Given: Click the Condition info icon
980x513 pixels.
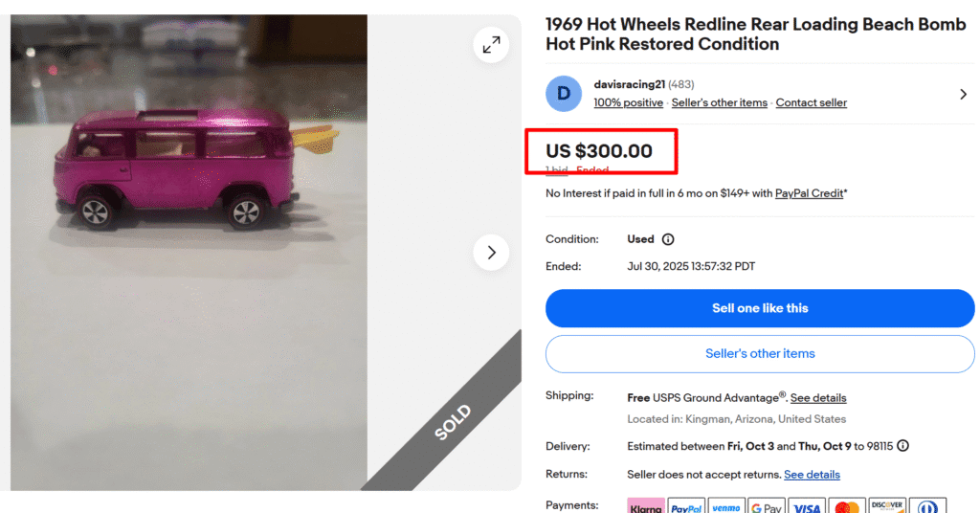Looking at the screenshot, I should point(668,239).
